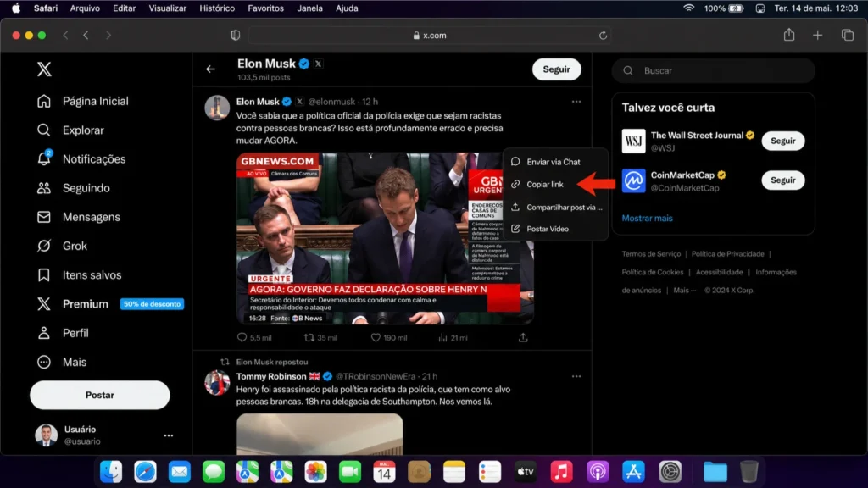Open Safari privacy shield icon
The height and width of the screenshot is (488, 868).
point(236,36)
